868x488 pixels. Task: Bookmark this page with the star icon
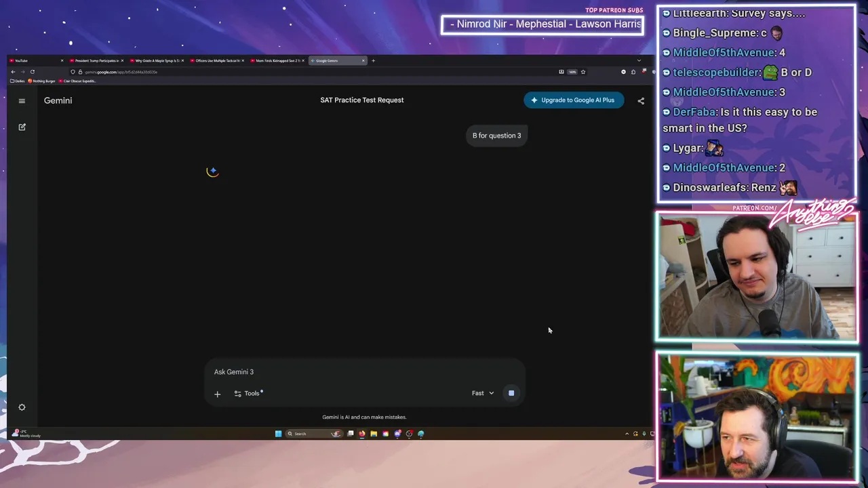583,72
